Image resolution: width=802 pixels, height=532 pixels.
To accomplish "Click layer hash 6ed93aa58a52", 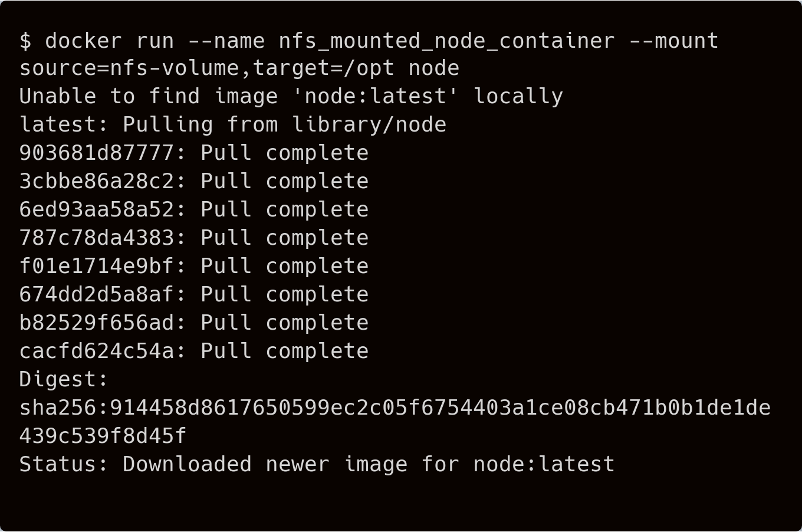I will pyautogui.click(x=97, y=209).
